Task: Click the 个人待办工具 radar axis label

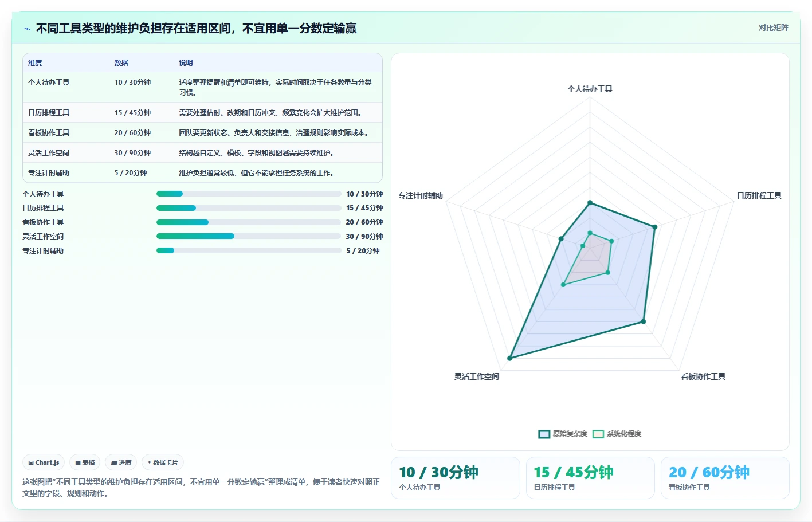Action: point(590,89)
